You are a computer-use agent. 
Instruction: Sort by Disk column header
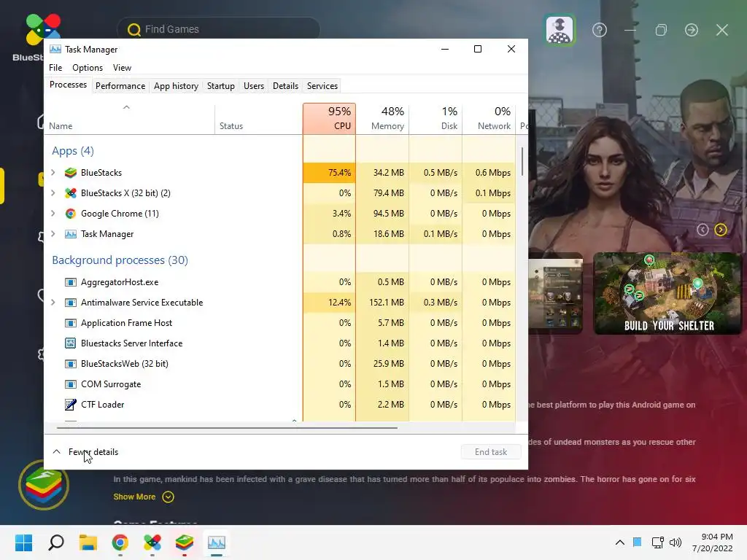436,119
